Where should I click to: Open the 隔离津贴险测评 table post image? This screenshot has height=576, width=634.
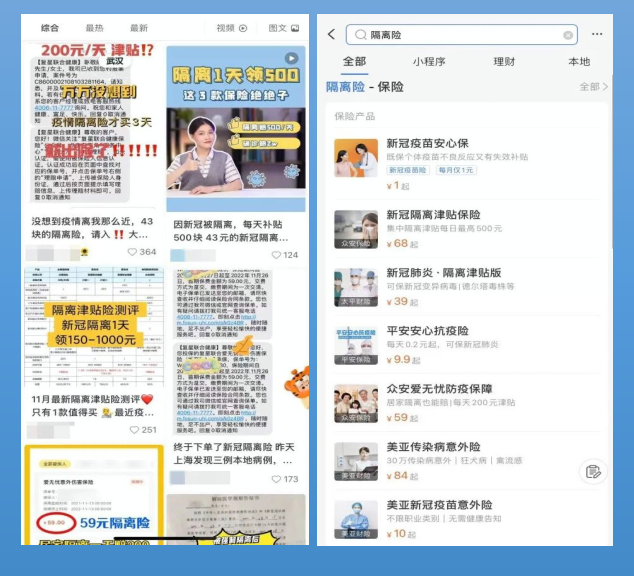pyautogui.click(x=94, y=327)
